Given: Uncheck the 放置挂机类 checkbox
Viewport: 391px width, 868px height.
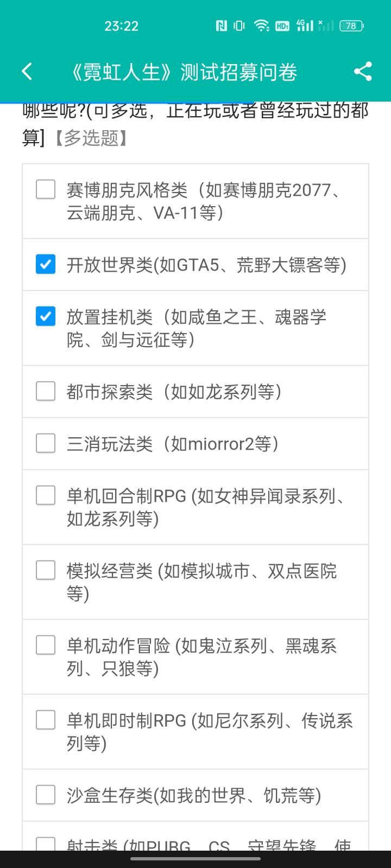Looking at the screenshot, I should [x=46, y=316].
